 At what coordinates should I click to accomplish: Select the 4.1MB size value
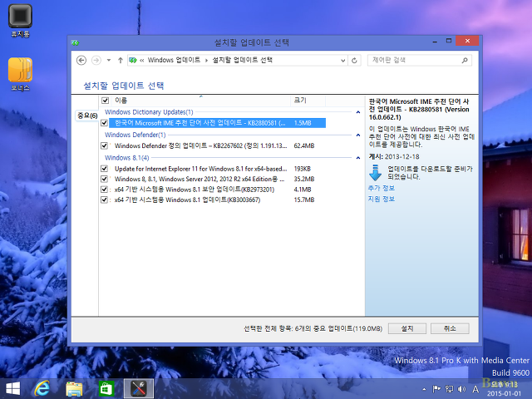coord(303,190)
